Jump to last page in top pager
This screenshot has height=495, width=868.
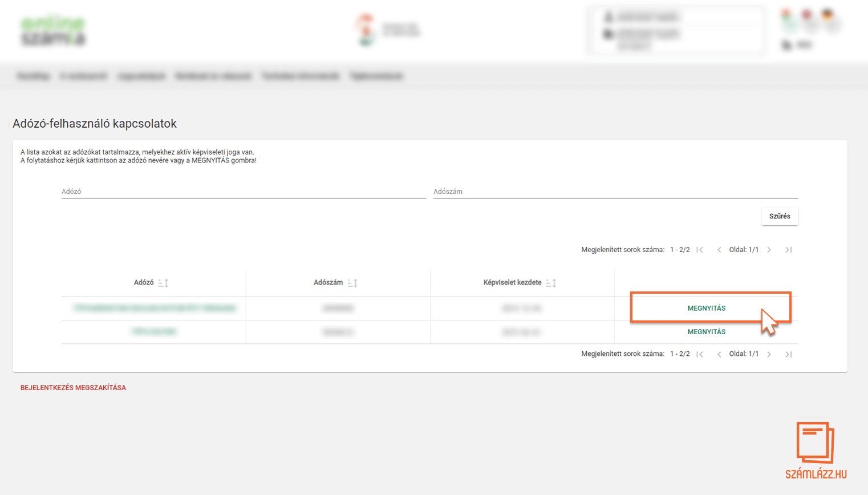tap(788, 250)
